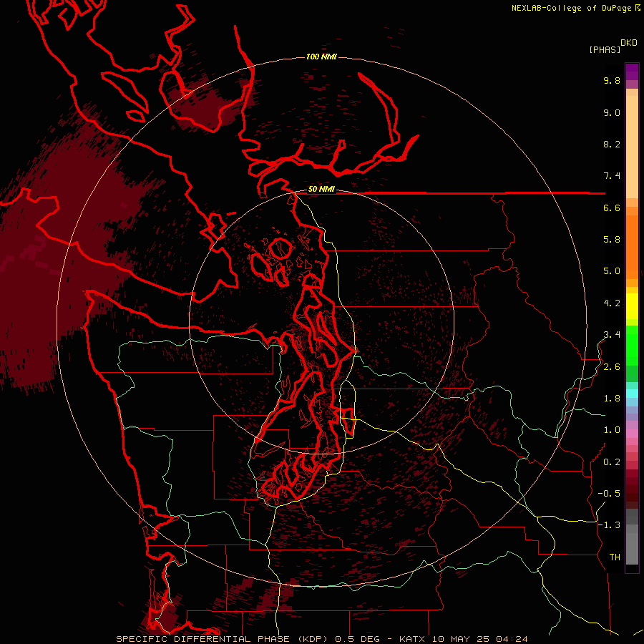Image resolution: width=644 pixels, height=644 pixels.
Task: Select the 1.8 scale value
Action: point(612,399)
